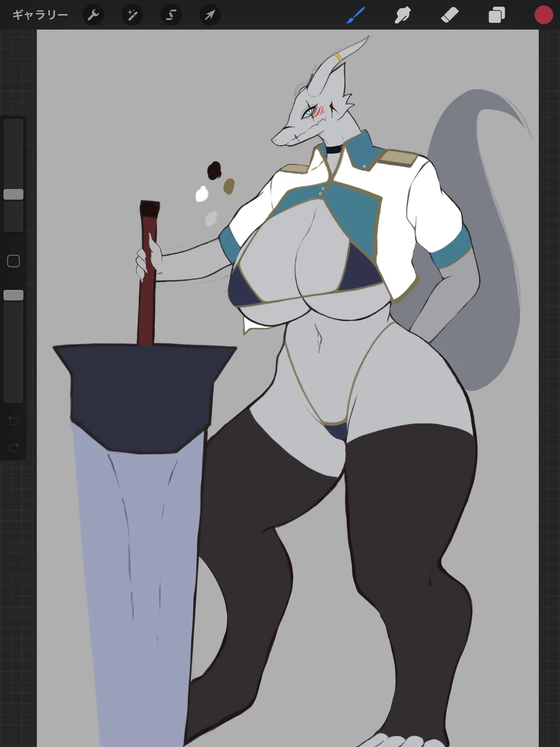Activate the Selection tool
Image resolution: width=560 pixels, height=747 pixels.
[171, 15]
